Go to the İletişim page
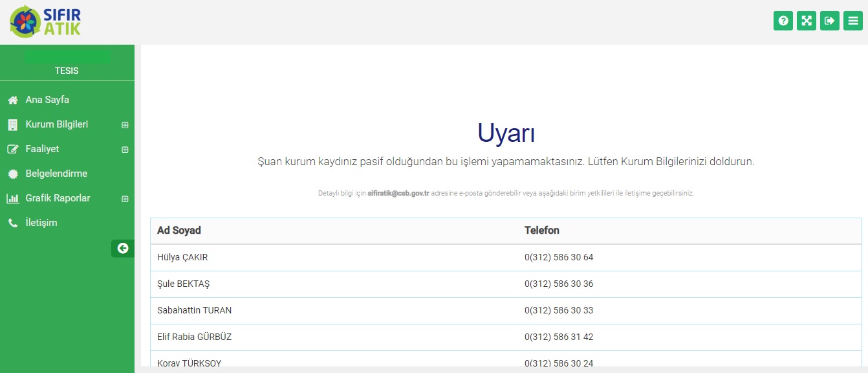 (41, 223)
